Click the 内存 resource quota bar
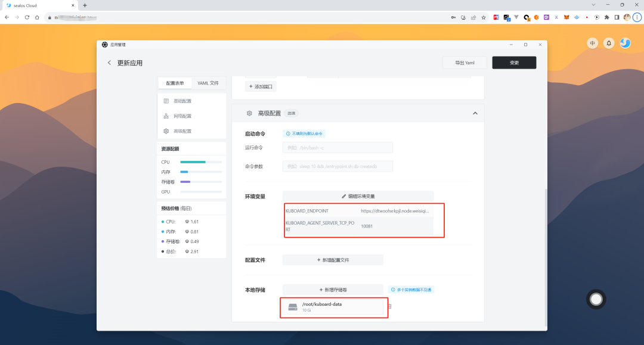644x345 pixels. point(201,172)
